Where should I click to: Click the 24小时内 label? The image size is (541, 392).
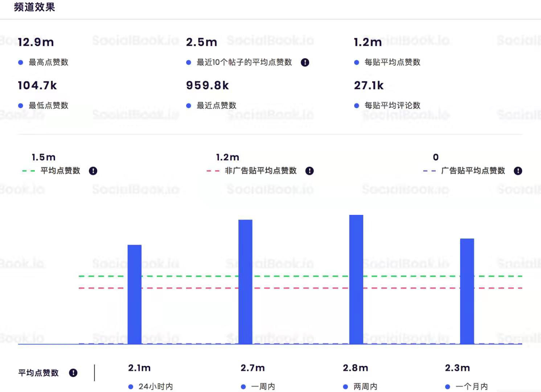click(x=156, y=387)
